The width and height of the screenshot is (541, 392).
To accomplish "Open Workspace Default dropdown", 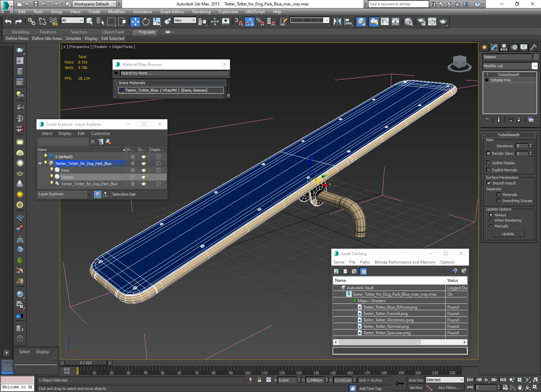I will pos(114,4).
